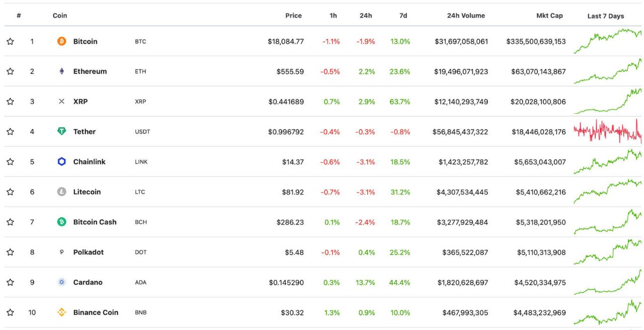
Task: Open the Tether coin page link
Action: (85, 131)
